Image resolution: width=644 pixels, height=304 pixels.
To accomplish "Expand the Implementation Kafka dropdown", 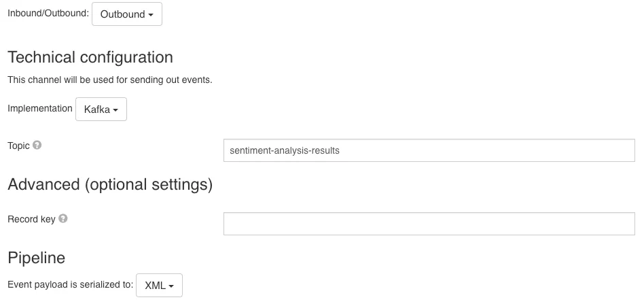I will (101, 109).
